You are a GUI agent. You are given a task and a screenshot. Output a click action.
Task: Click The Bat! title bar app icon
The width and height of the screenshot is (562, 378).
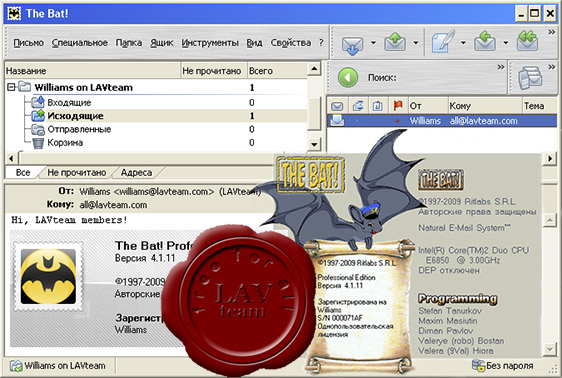point(14,14)
